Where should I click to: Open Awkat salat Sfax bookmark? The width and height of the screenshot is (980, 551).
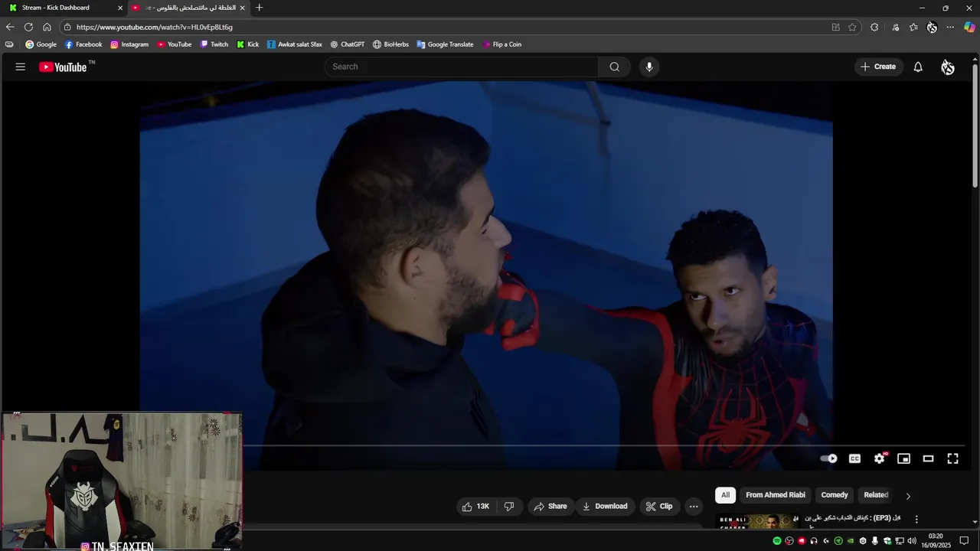coord(295,44)
